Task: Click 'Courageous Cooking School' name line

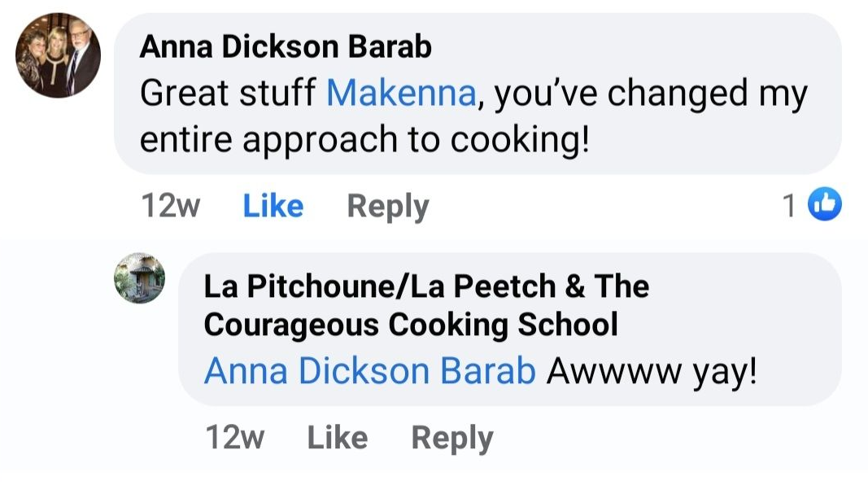Action: (x=411, y=325)
